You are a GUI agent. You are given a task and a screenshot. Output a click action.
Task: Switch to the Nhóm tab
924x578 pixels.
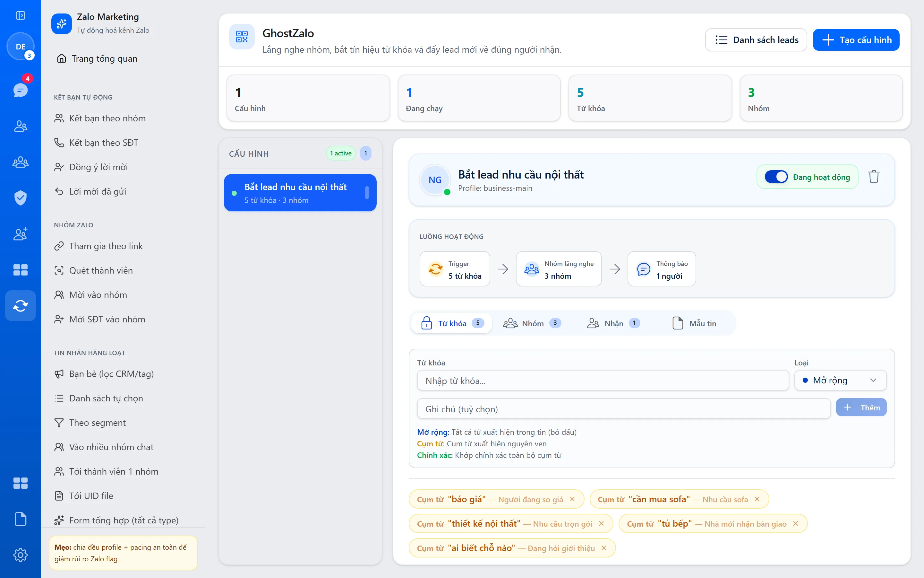point(532,323)
